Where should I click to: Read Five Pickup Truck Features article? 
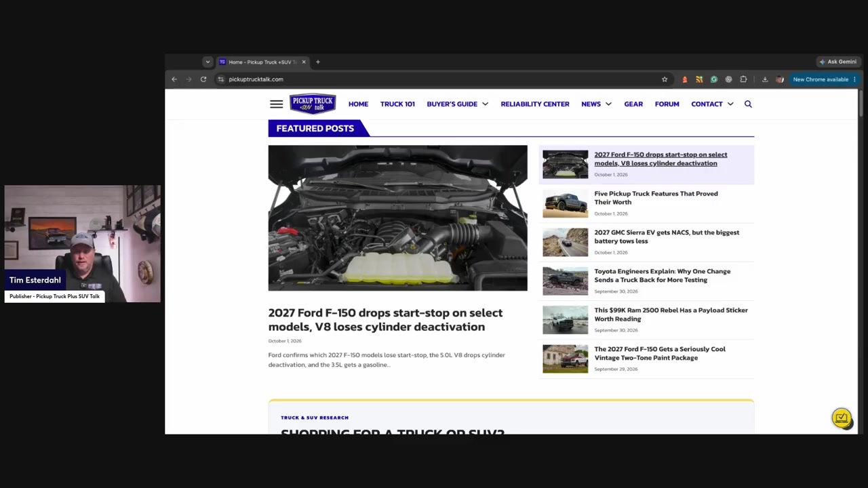click(x=656, y=198)
